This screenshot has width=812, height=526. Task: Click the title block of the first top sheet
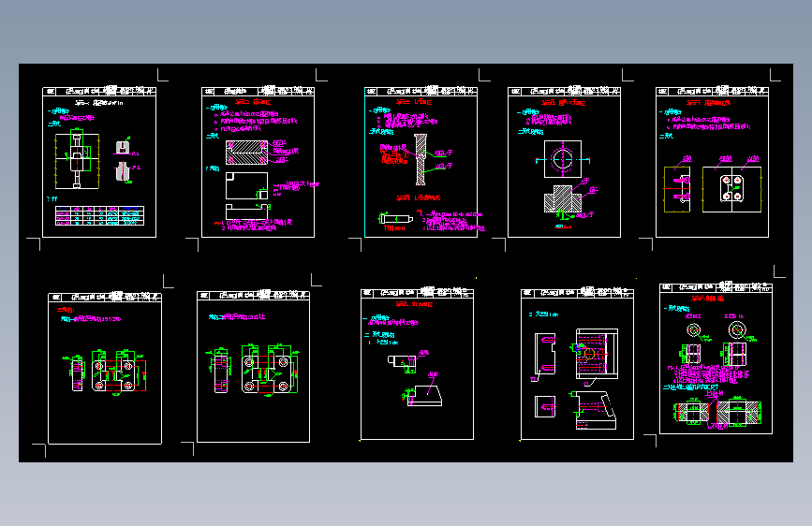99,91
